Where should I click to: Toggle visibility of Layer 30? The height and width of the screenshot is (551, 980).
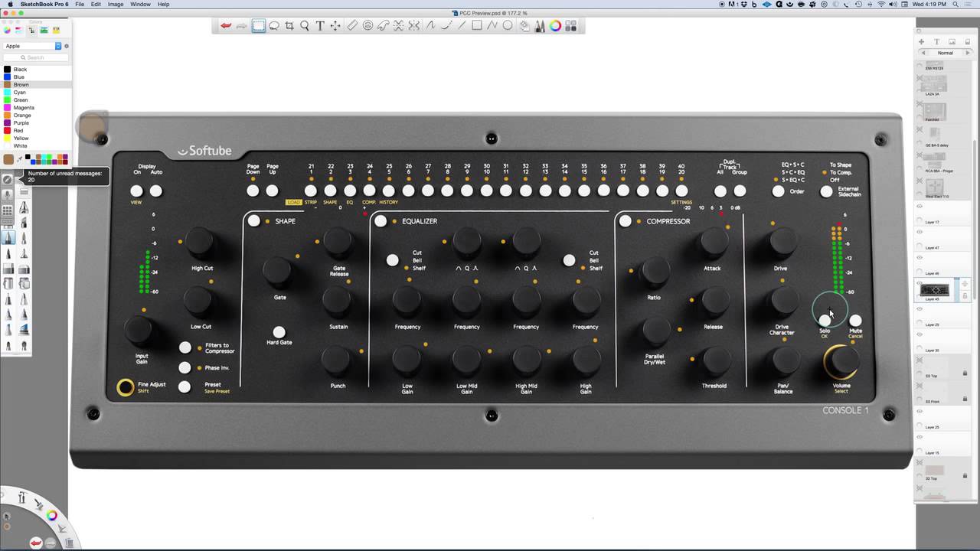pyautogui.click(x=920, y=334)
